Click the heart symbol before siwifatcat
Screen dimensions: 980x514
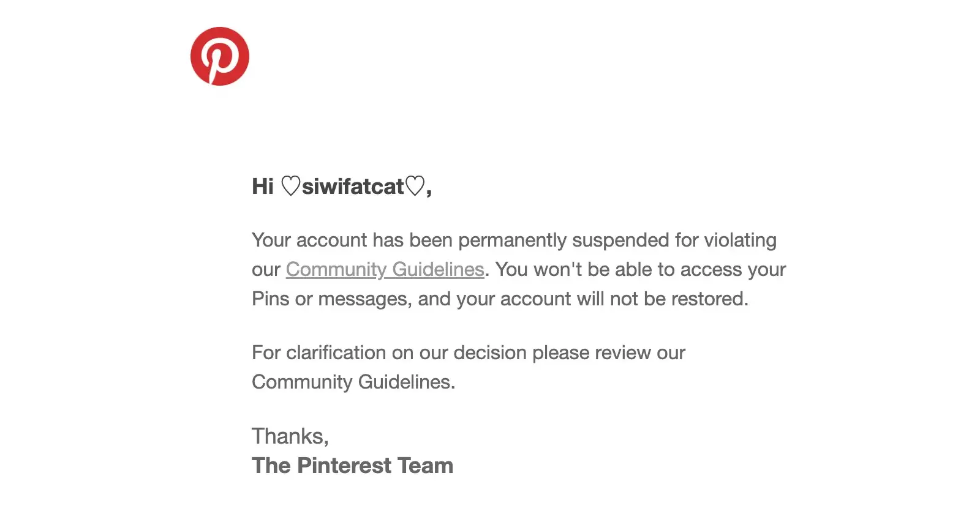click(291, 186)
